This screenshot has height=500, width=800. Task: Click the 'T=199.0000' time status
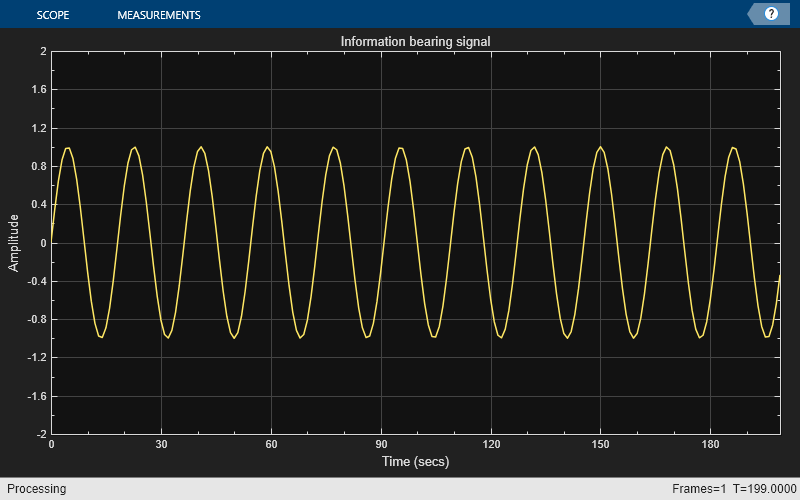(x=764, y=489)
